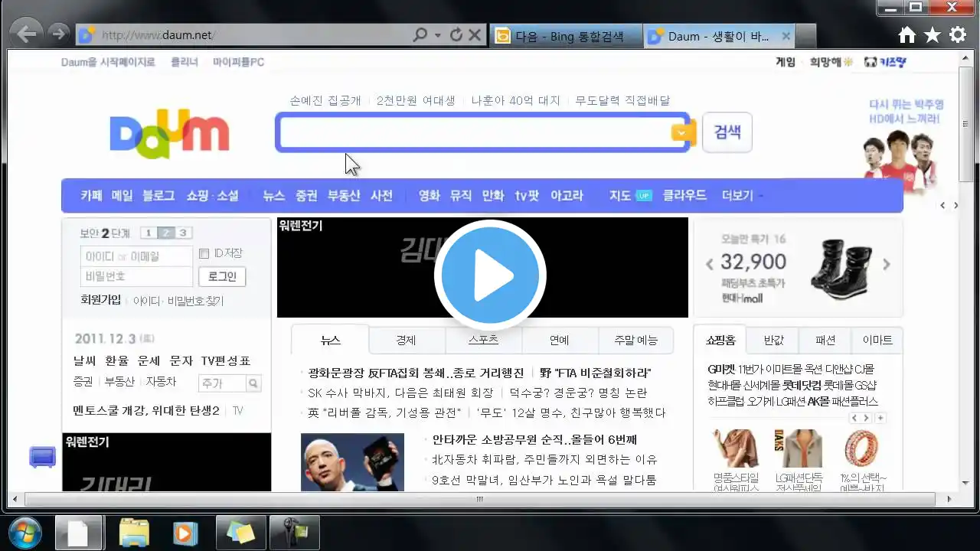The image size is (980, 551).
Task: Click the stock search magnifier icon
Action: [253, 383]
